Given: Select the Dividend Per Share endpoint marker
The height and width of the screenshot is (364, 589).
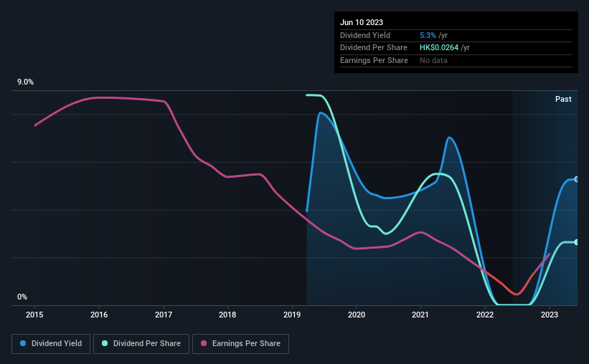Looking at the screenshot, I should pos(577,242).
